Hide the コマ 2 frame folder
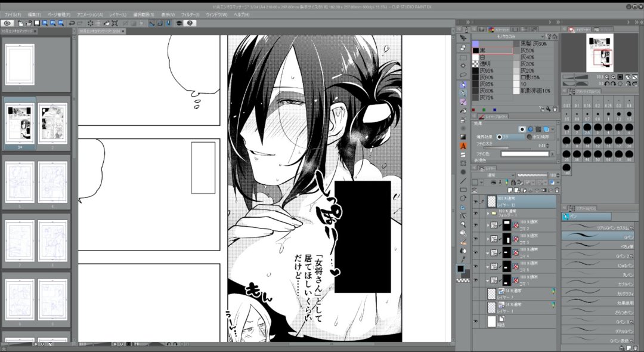Screen dimensions: 644x352 click(475, 225)
